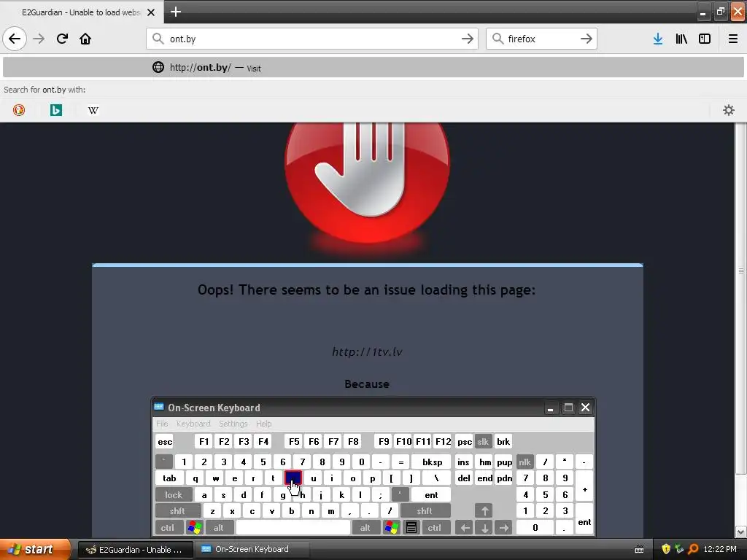The width and height of the screenshot is (747, 560).
Task: Click the down arrow key
Action: (484, 528)
